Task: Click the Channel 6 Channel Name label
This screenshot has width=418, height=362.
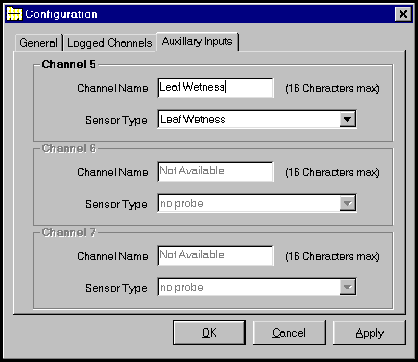Action: [113, 172]
